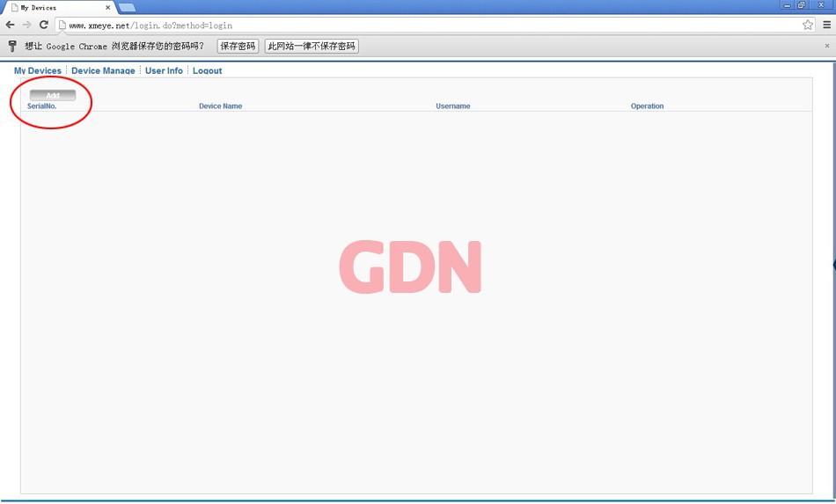Click the browser forward arrow
This screenshot has height=504, width=836.
click(26, 25)
